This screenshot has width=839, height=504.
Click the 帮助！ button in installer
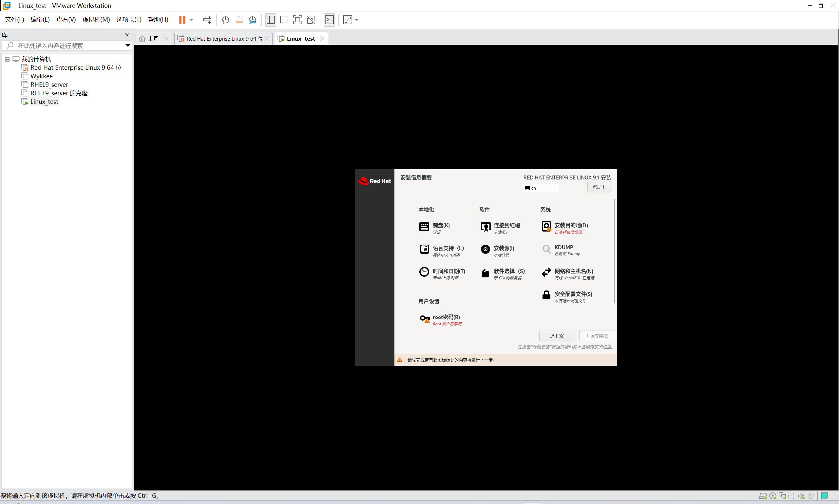599,187
